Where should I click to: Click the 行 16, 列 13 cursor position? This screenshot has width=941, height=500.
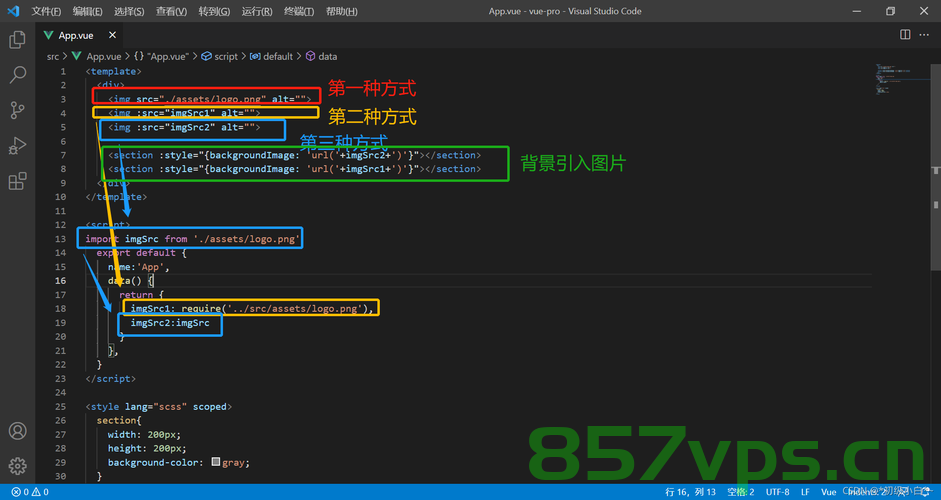click(690, 492)
